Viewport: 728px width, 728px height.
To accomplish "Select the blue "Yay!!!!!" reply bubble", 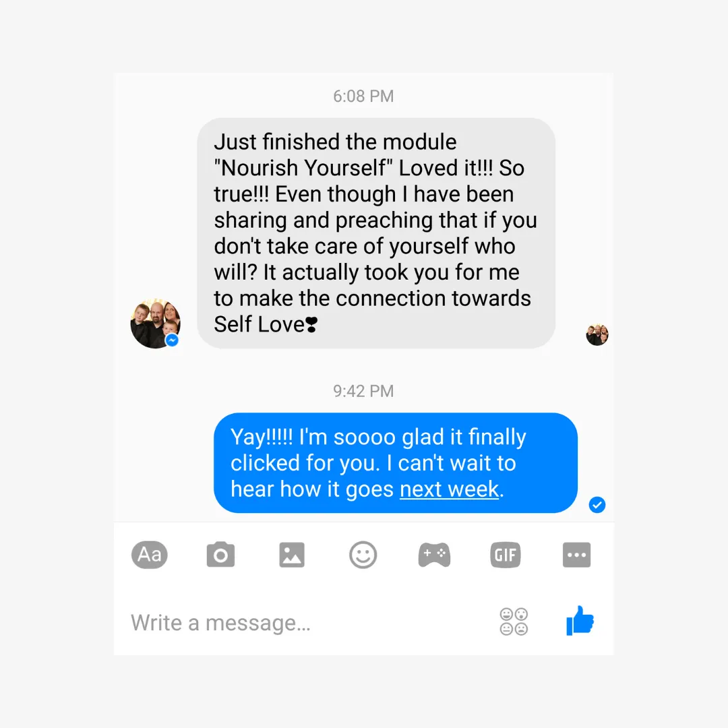I will tap(396, 463).
